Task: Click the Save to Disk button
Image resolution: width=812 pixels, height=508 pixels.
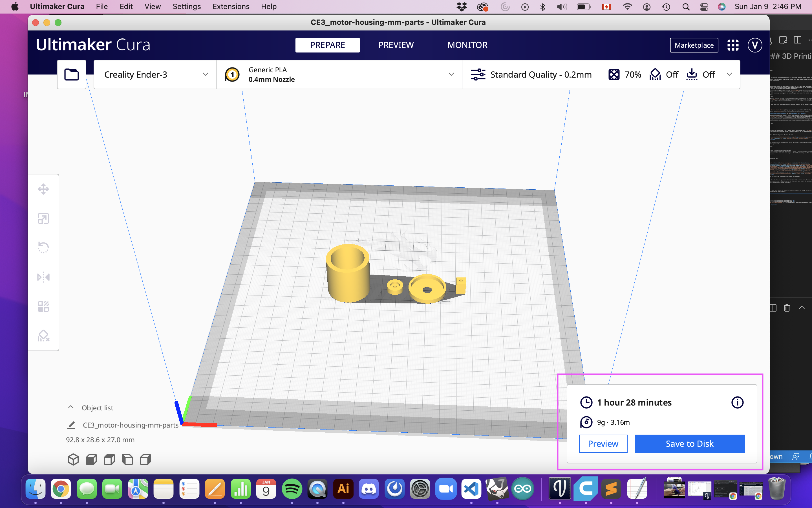Action: [x=690, y=443]
